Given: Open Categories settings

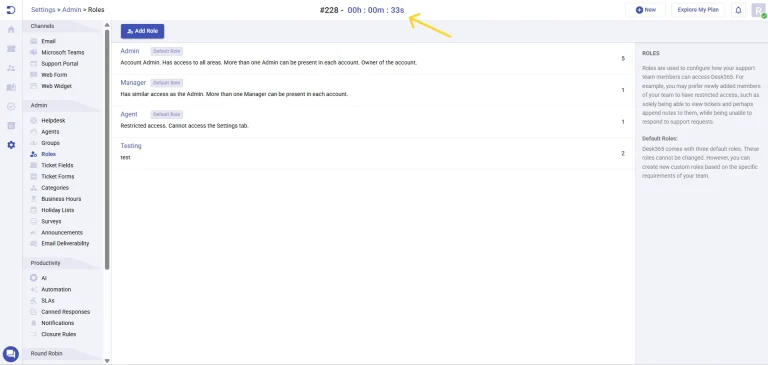Looking at the screenshot, I should pyautogui.click(x=55, y=188).
